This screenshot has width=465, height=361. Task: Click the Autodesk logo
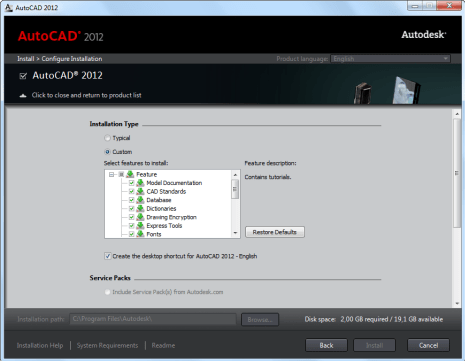(424, 35)
